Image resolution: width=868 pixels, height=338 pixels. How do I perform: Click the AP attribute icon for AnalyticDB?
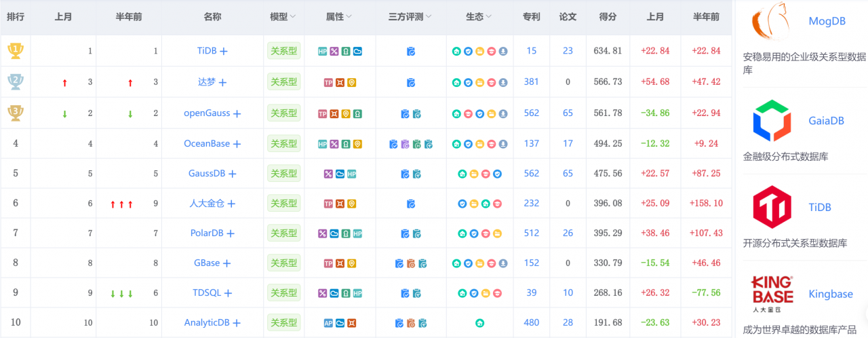(x=328, y=323)
